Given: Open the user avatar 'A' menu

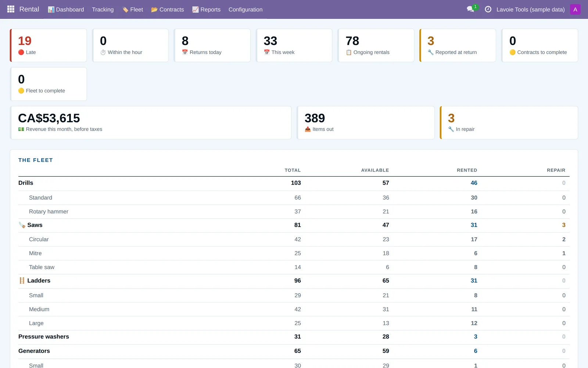Looking at the screenshot, I should (x=575, y=9).
